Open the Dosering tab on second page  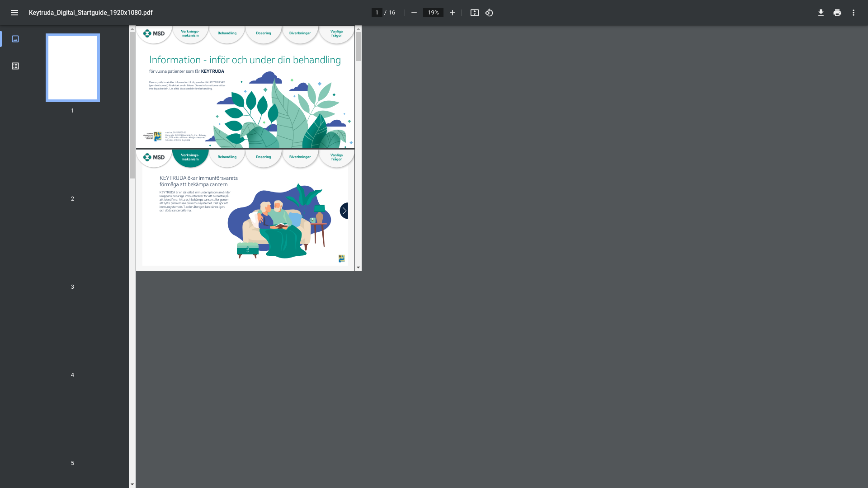click(264, 157)
